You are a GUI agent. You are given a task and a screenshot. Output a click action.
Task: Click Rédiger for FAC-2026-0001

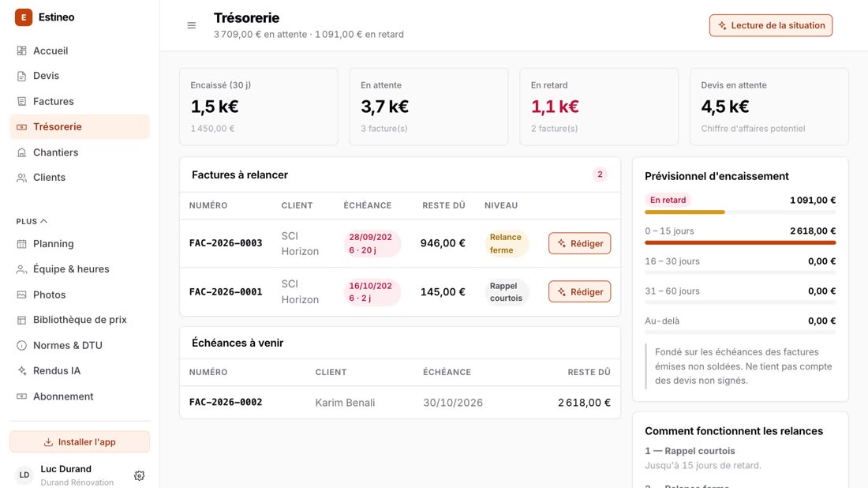click(x=580, y=292)
